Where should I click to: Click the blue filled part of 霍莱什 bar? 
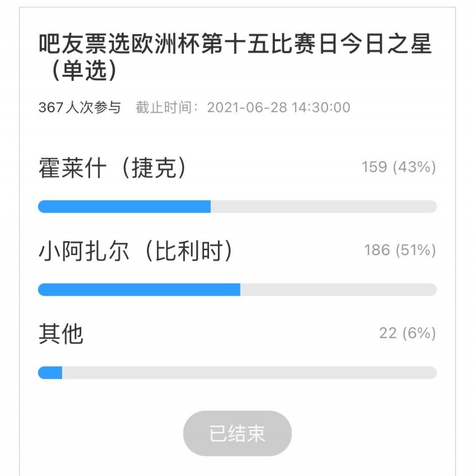[124, 206]
